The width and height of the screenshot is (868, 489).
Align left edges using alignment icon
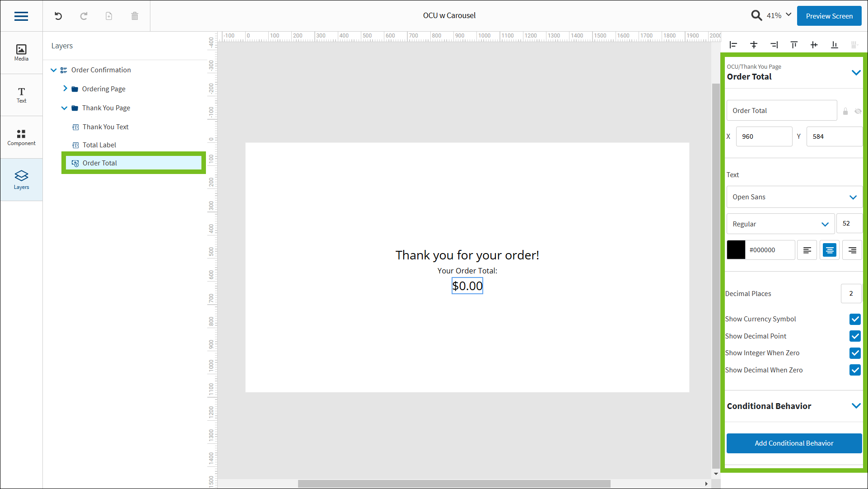[733, 45]
